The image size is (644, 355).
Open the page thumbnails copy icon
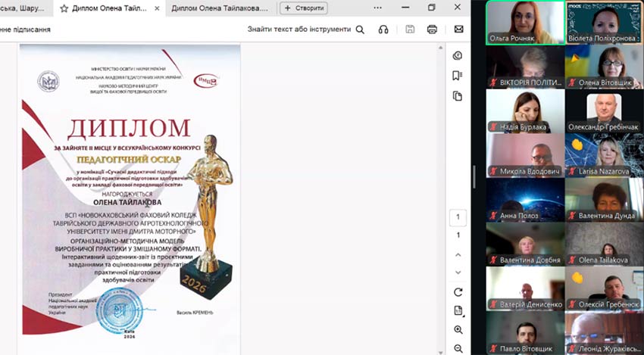(x=457, y=96)
